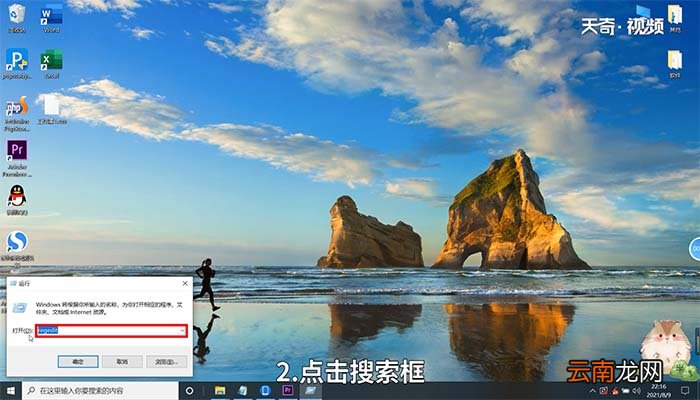
Task: Open File Explorer from the taskbar
Action: point(220,391)
